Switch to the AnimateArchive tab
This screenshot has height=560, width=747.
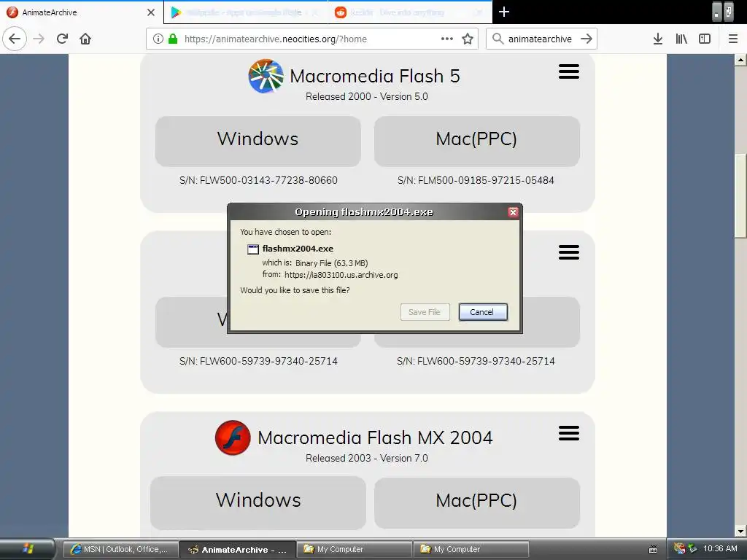point(81,12)
